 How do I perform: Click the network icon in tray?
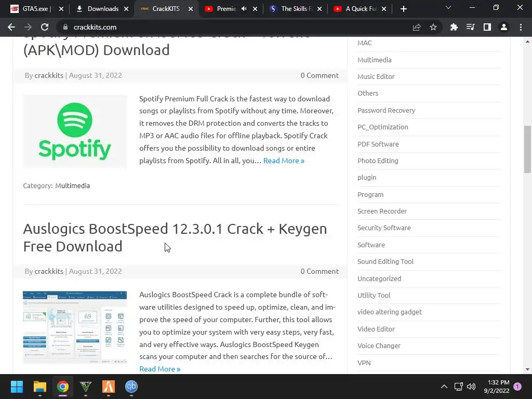coord(458,387)
